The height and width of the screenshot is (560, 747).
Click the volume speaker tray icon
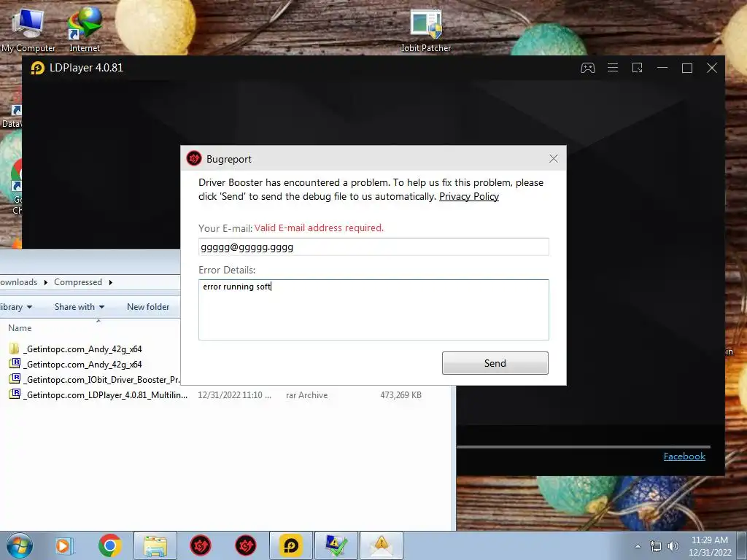tap(673, 546)
